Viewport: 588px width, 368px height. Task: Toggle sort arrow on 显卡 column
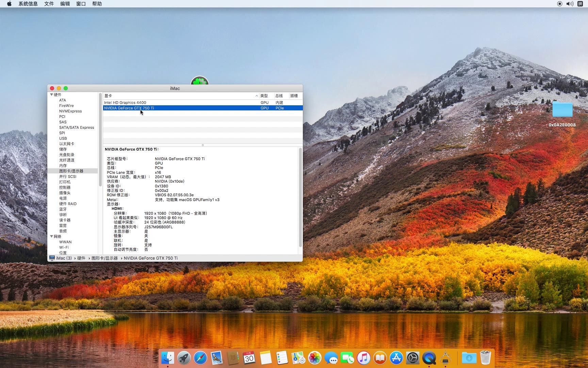[x=257, y=96]
